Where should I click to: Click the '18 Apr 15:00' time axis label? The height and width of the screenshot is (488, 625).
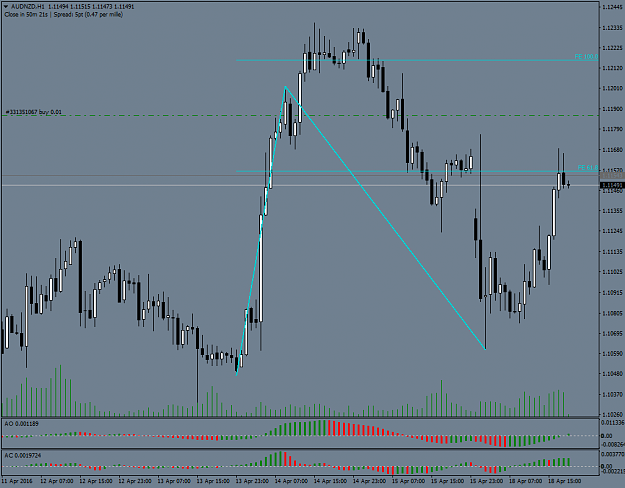pos(564,481)
